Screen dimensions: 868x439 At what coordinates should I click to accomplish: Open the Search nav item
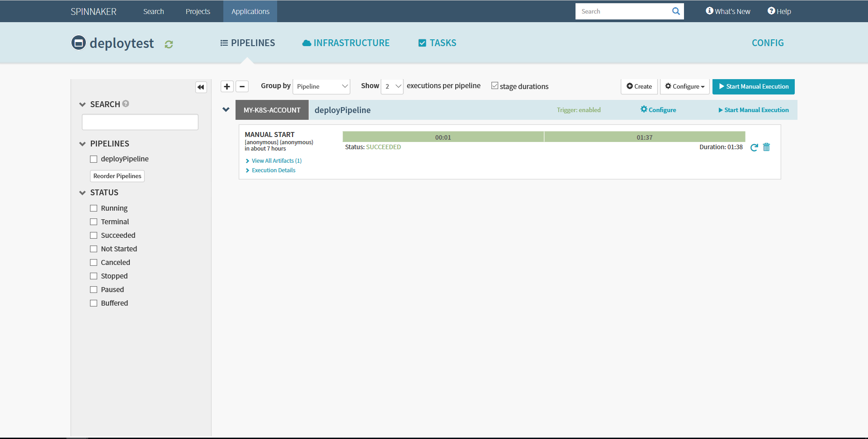point(154,11)
